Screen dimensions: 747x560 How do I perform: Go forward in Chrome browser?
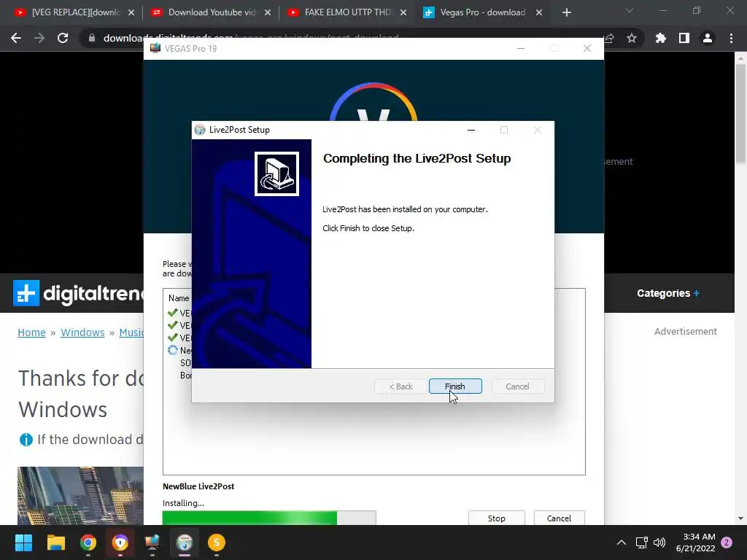pos(39,38)
